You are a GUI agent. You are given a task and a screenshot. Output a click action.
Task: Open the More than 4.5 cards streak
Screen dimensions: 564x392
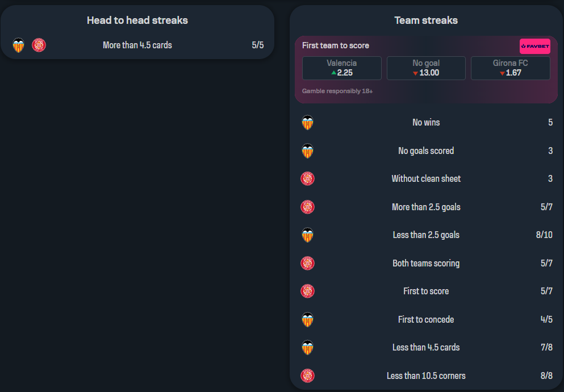point(137,45)
